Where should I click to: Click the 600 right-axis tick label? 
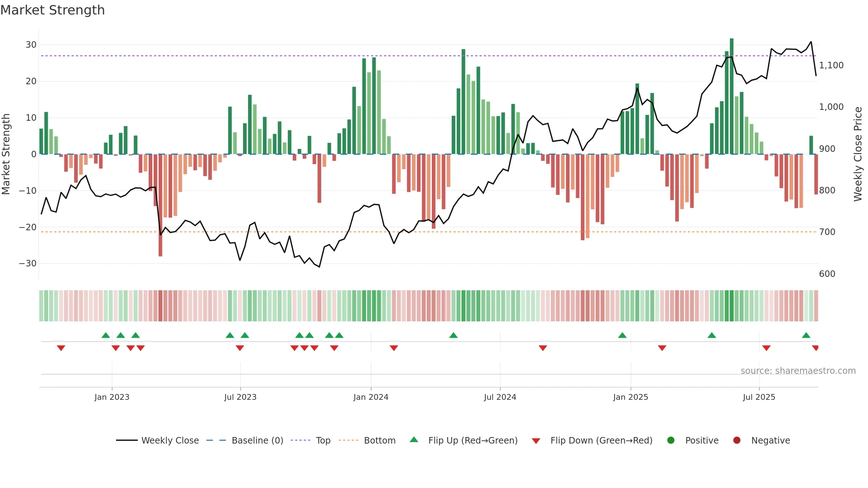click(x=827, y=274)
